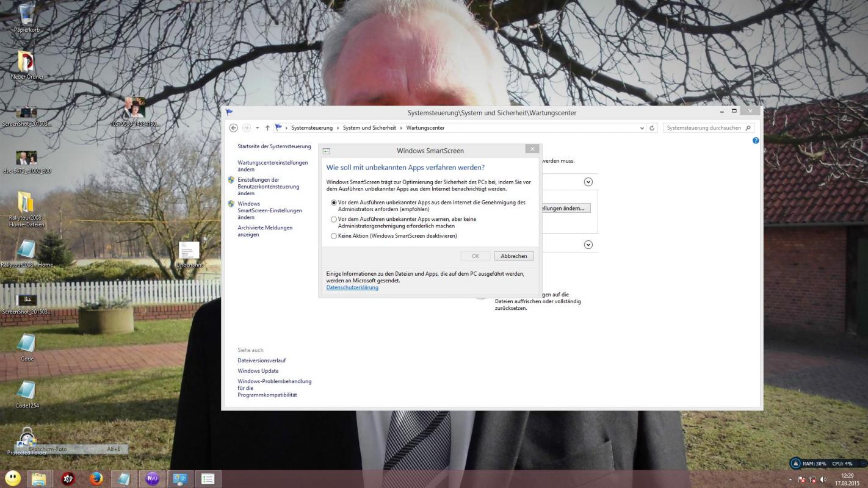Select the Rallytour2008 - Home-Dateien folder
The width and height of the screenshot is (868, 488).
coord(26,209)
